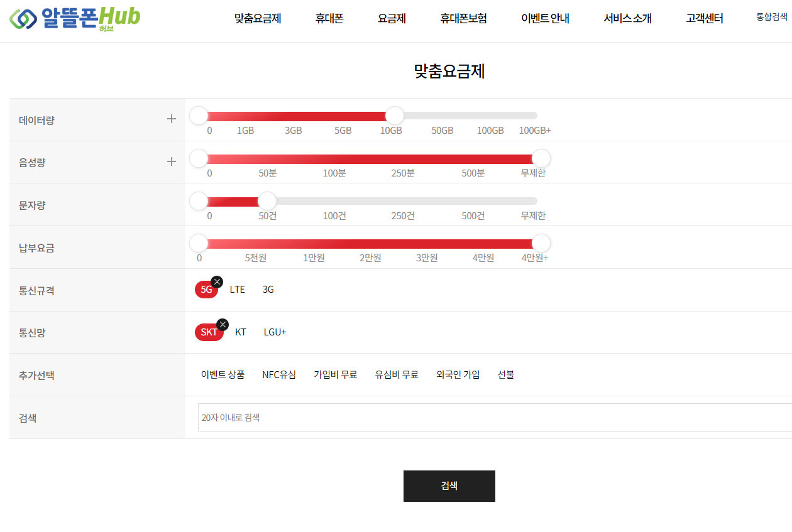Select the KT carrier network
The image size is (792, 532).
(241, 332)
